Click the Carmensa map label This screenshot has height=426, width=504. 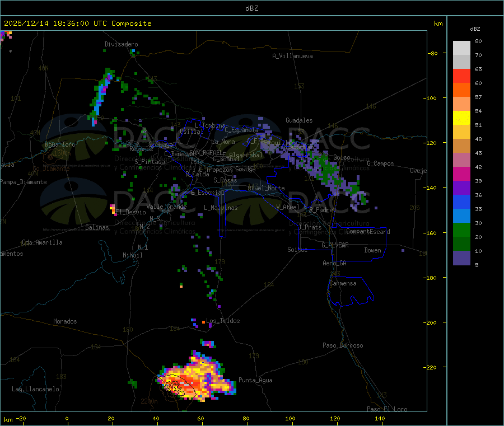343,283
